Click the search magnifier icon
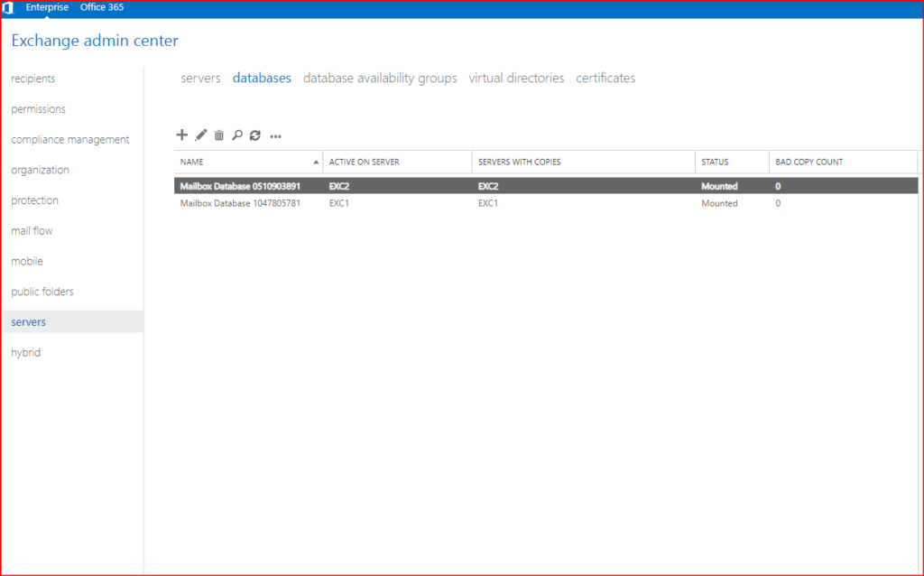 (x=236, y=135)
